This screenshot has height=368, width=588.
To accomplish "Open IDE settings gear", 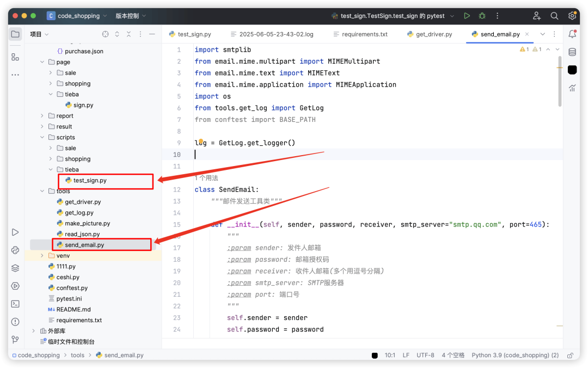I will pos(572,16).
